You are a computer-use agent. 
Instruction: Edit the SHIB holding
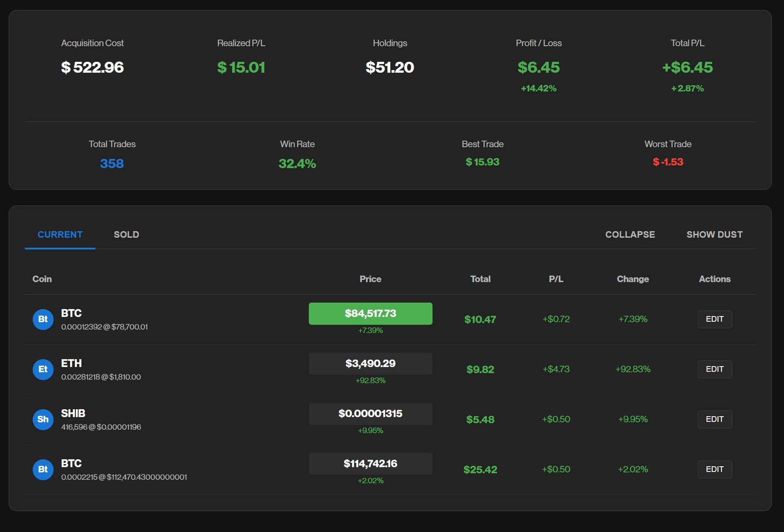(x=714, y=419)
